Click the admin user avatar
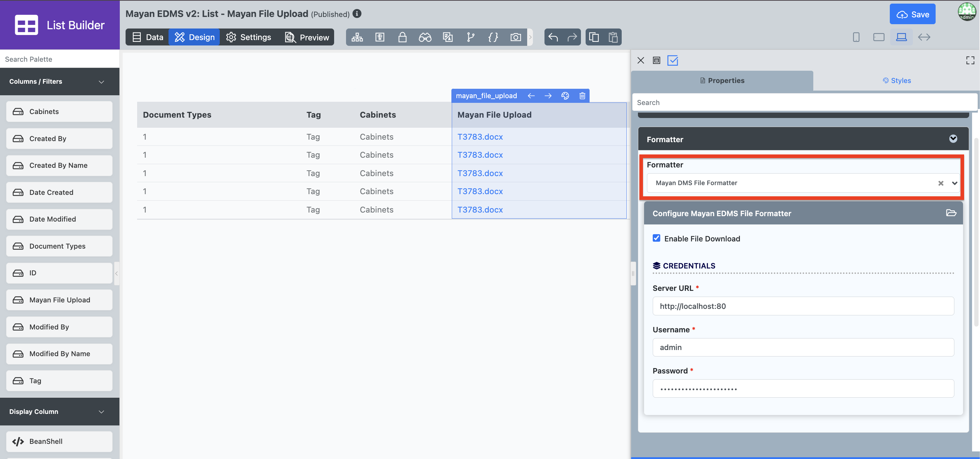This screenshot has height=459, width=980. (967, 12)
